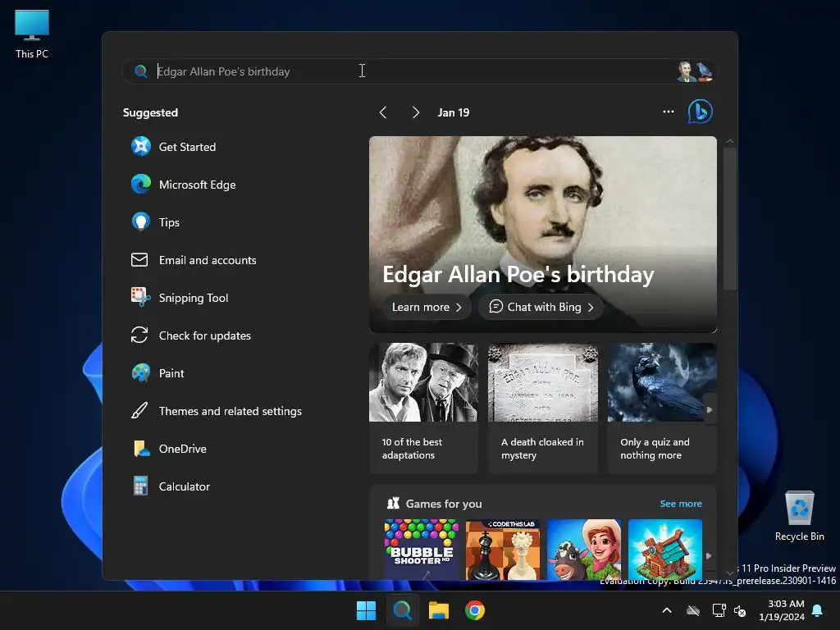The height and width of the screenshot is (630, 840).
Task: Click arrow to show more story cards
Action: tap(710, 410)
